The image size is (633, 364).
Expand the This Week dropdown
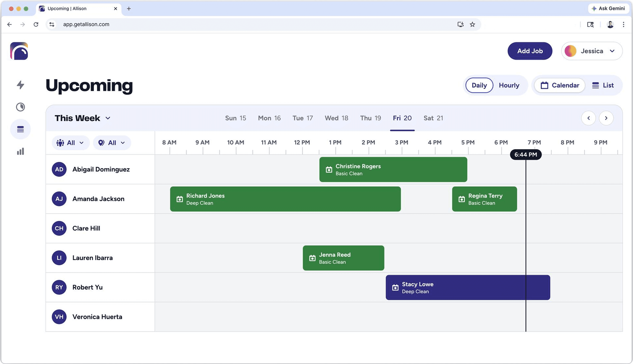[82, 118]
